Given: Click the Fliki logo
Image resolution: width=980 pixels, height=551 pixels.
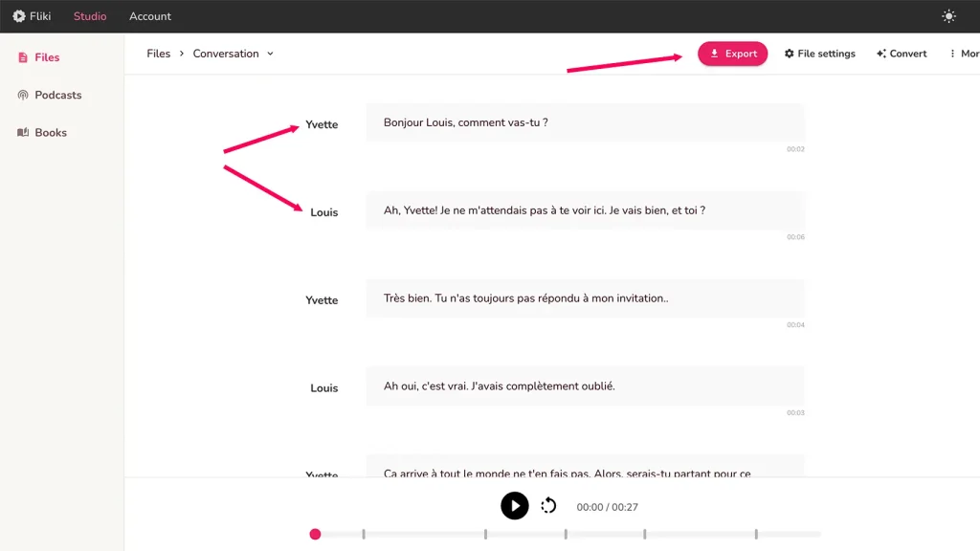Looking at the screenshot, I should coord(32,15).
